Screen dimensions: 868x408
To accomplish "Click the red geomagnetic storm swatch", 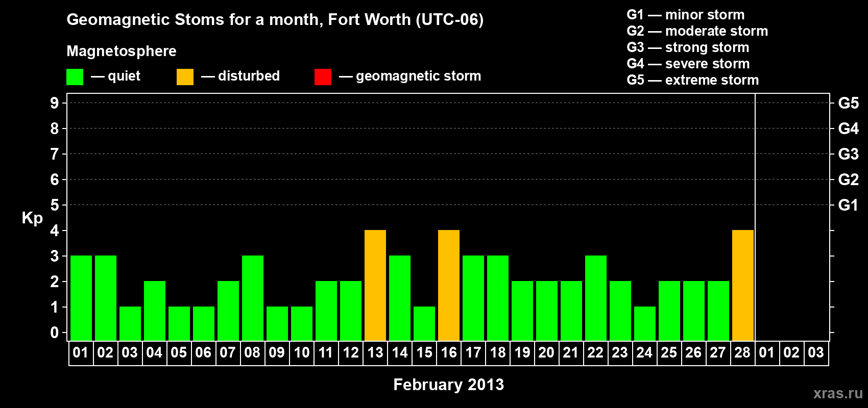I will [323, 77].
